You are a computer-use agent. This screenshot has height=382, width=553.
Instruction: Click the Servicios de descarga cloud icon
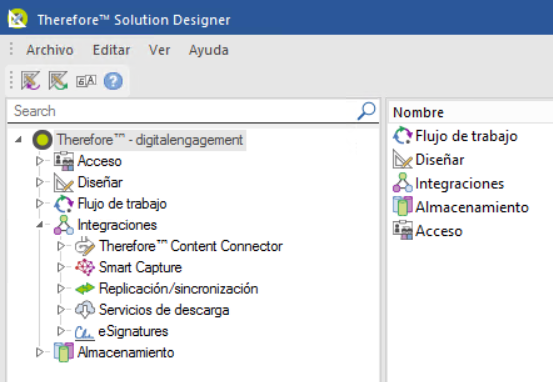point(85,310)
